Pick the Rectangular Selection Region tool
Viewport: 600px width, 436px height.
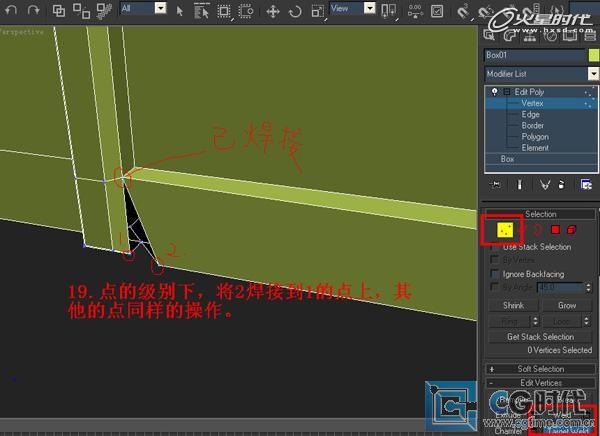coord(224,11)
